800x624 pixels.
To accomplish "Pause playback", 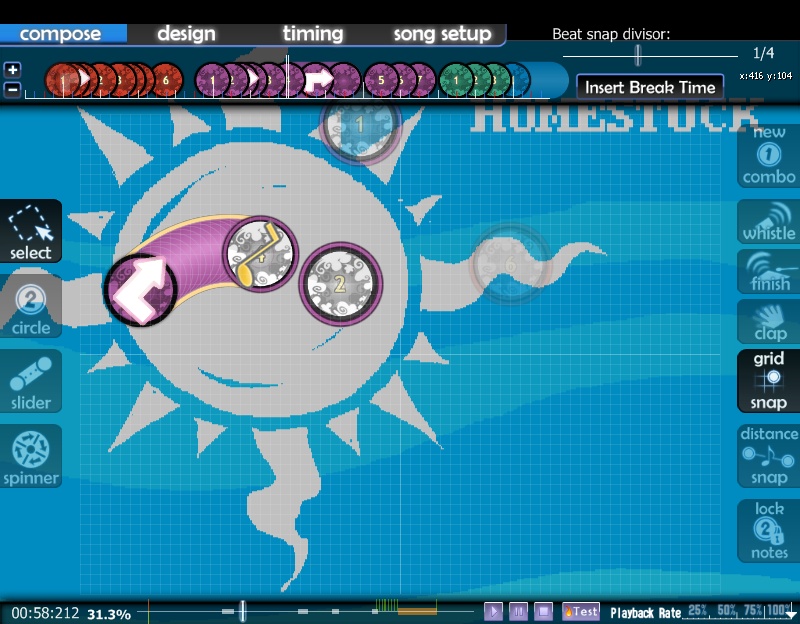I will pyautogui.click(x=518, y=611).
